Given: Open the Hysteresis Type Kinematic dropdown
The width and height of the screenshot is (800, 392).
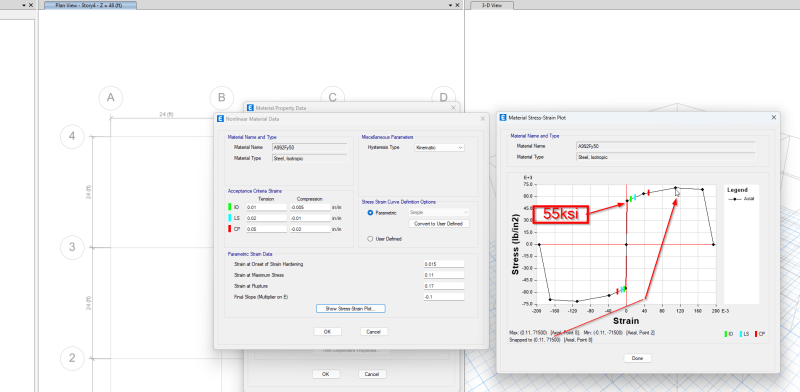Looking at the screenshot, I should [439, 148].
